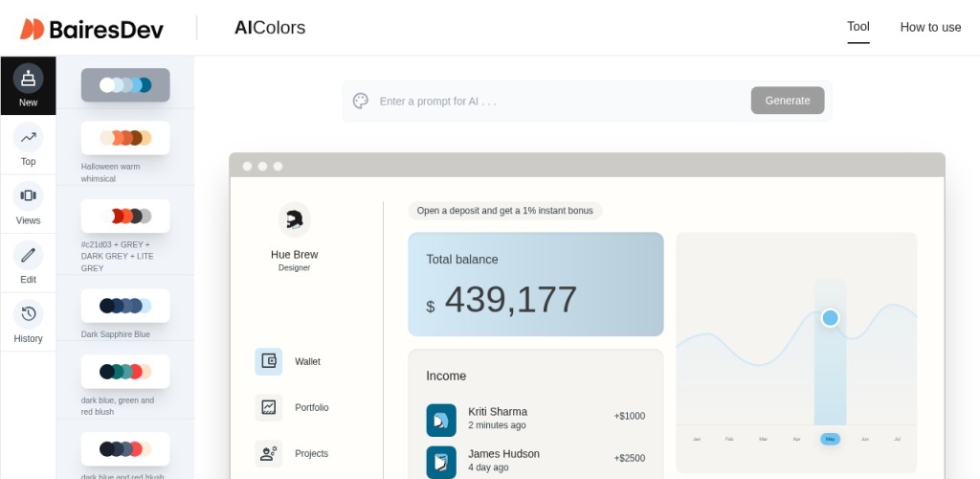This screenshot has width=980, height=479.
Task: Click the New palette icon in sidebar
Action: pos(28,79)
